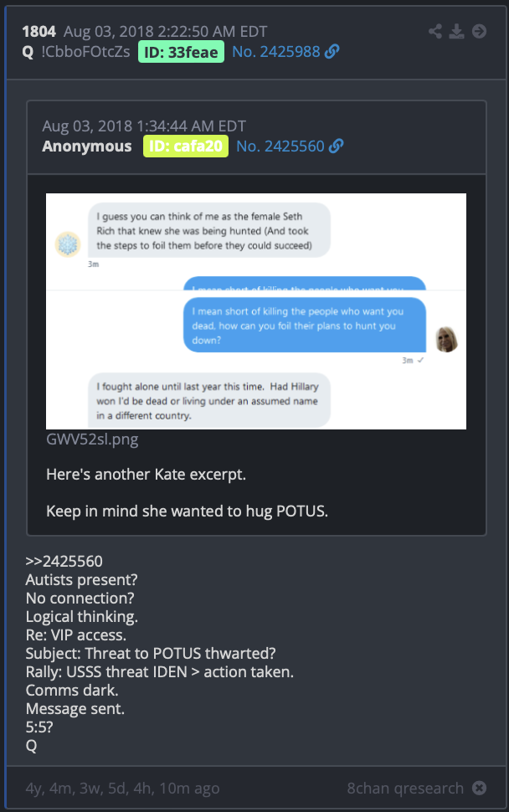Click the share icon on post 1804
The height and width of the screenshot is (812, 509).
435,31
